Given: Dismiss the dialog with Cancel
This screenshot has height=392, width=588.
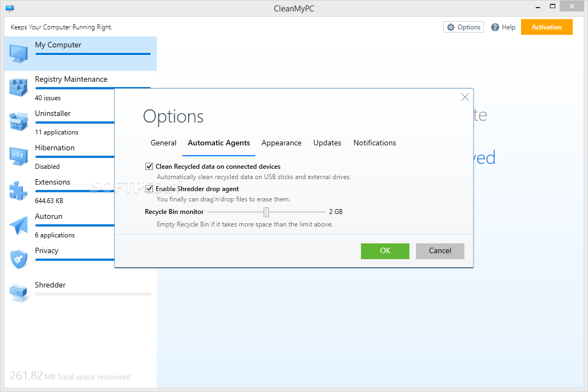Looking at the screenshot, I should [x=440, y=251].
